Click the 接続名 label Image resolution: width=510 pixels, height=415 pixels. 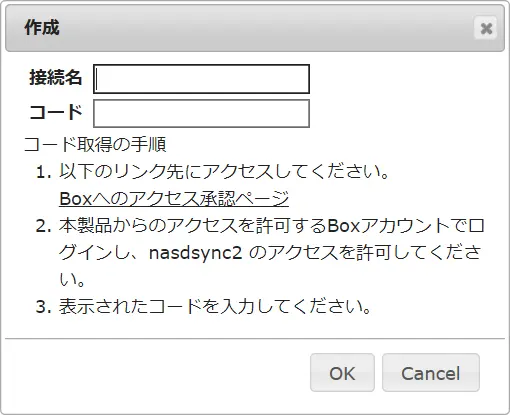[x=55, y=77]
